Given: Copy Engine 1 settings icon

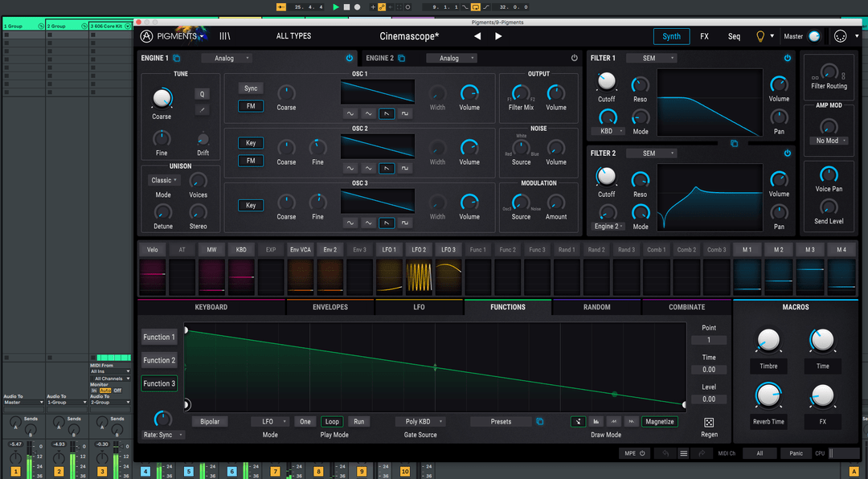Looking at the screenshot, I should (177, 58).
